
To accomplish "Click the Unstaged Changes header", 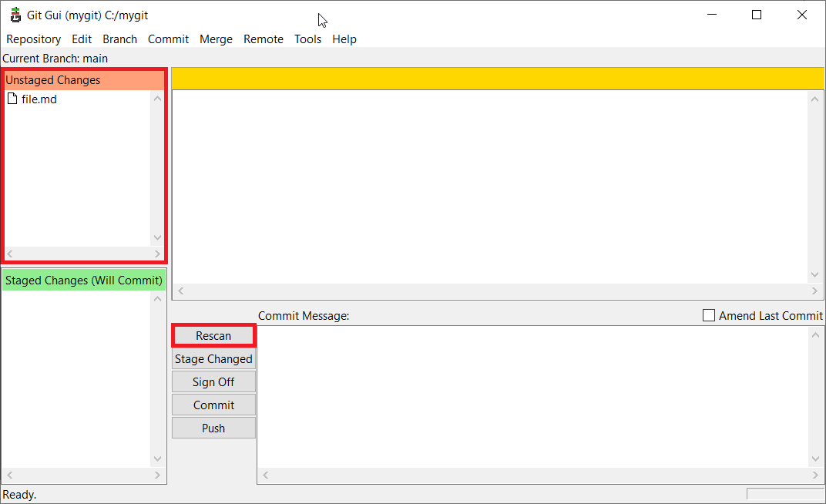I will (x=84, y=80).
